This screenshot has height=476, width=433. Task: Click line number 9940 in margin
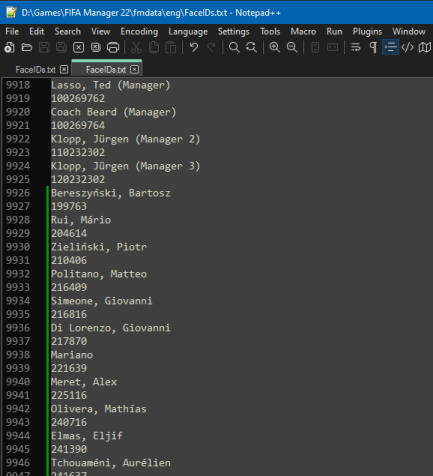[18, 382]
